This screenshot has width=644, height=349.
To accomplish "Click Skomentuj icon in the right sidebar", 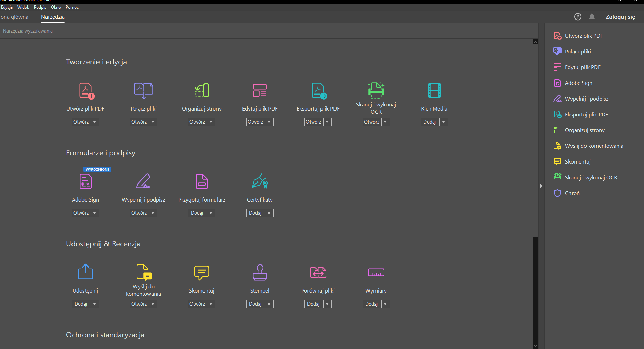I will [557, 161].
